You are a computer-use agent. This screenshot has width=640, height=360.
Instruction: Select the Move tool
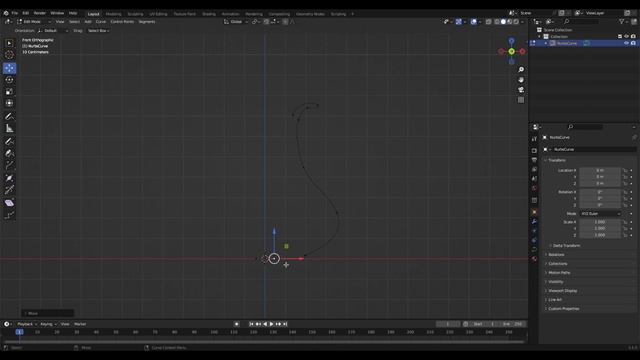pyautogui.click(x=9, y=68)
